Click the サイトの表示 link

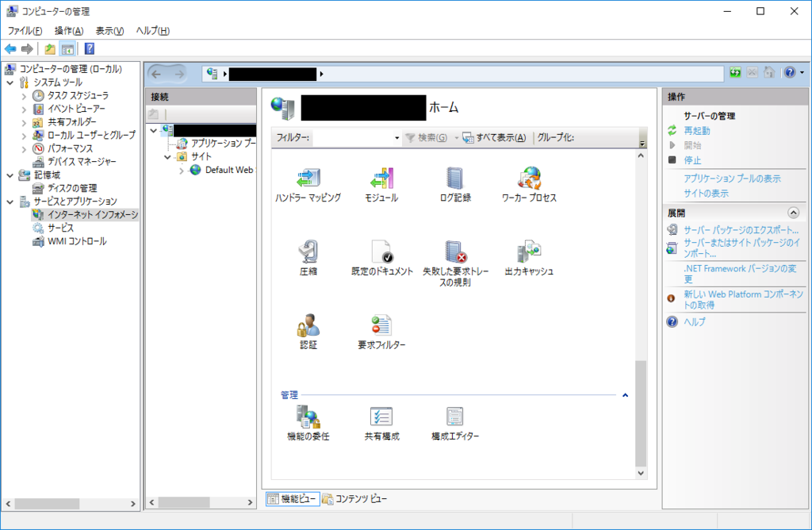pos(706,194)
